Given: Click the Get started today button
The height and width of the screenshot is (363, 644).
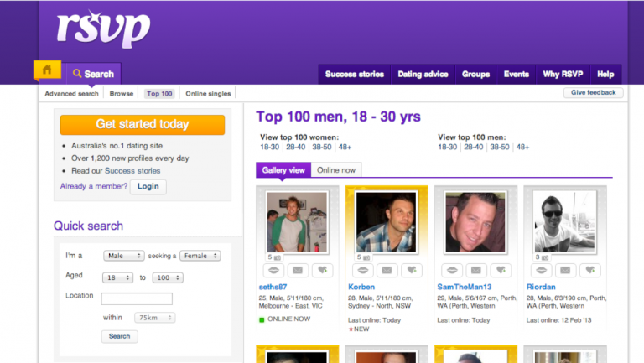Looking at the screenshot, I should [x=143, y=124].
